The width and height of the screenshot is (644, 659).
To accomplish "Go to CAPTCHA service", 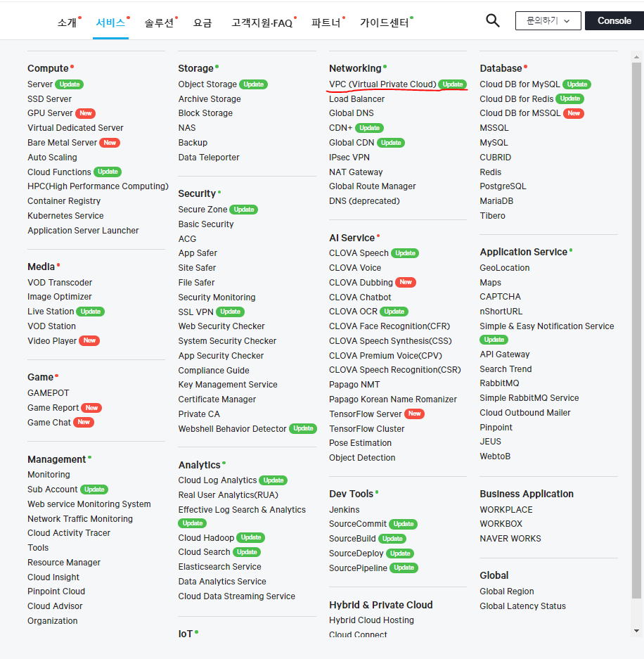I will click(500, 297).
